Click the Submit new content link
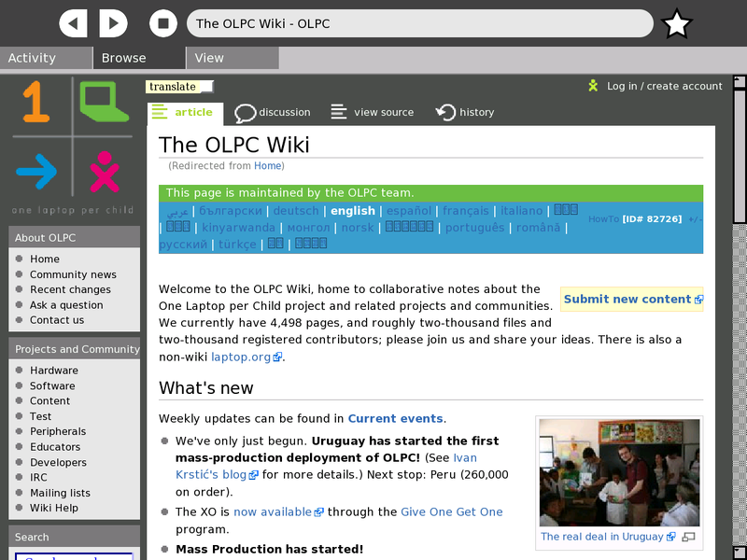The width and height of the screenshot is (747, 560). [x=626, y=299]
